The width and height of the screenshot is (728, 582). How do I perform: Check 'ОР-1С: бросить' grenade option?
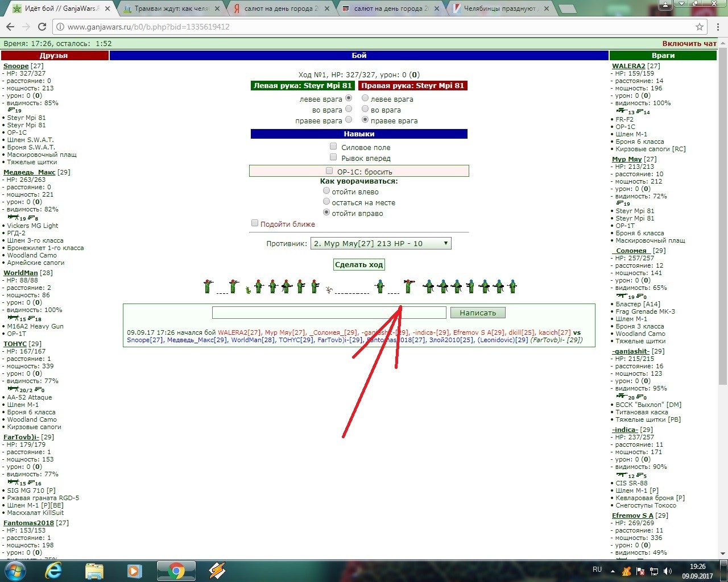click(329, 171)
